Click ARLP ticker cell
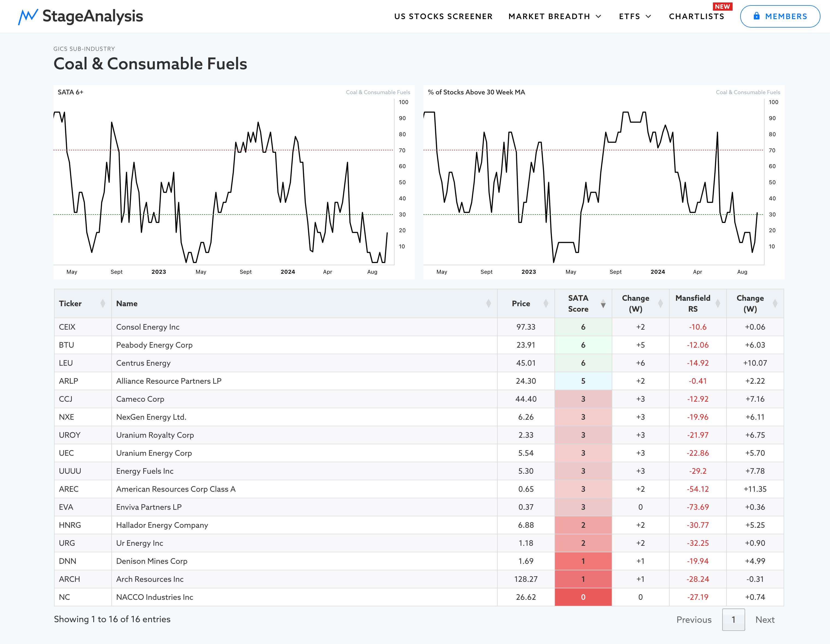The height and width of the screenshot is (644, 830). tap(83, 381)
